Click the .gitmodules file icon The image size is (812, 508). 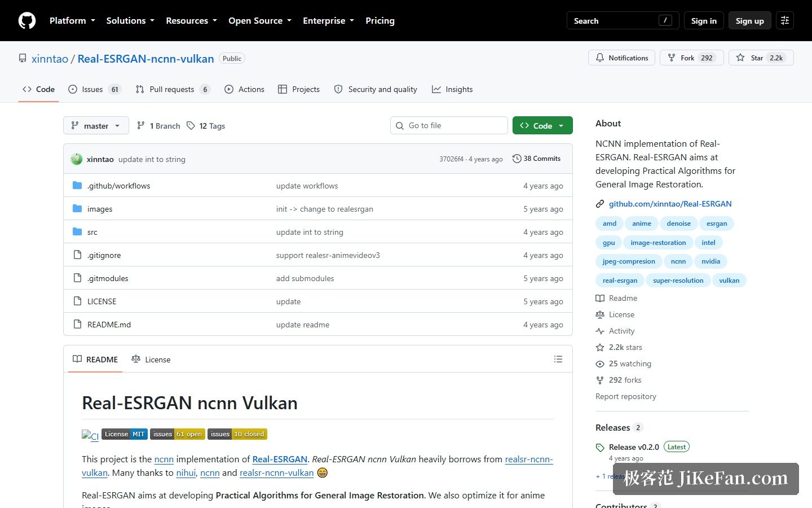[x=77, y=278]
